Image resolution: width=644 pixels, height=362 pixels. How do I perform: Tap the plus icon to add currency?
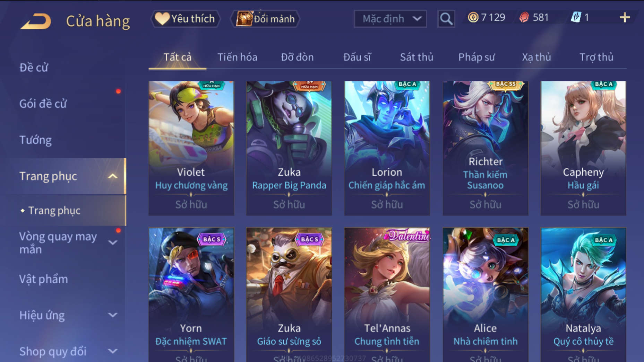coord(625,17)
